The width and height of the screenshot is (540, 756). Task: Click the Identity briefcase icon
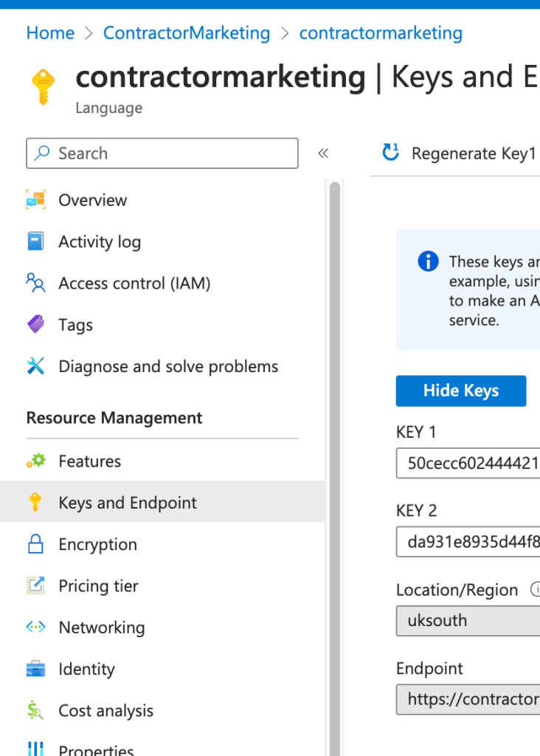35,669
